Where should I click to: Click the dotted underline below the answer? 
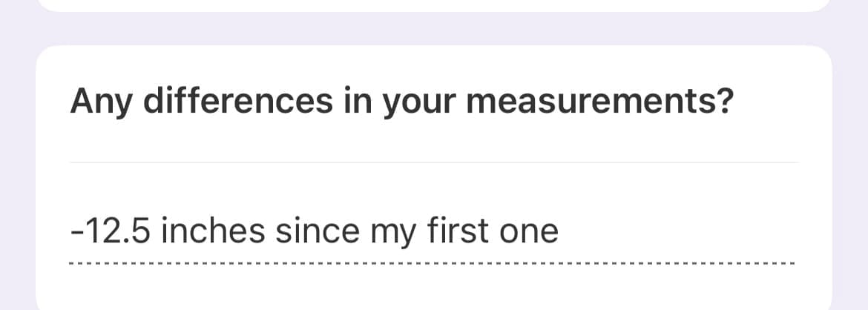[433, 263]
